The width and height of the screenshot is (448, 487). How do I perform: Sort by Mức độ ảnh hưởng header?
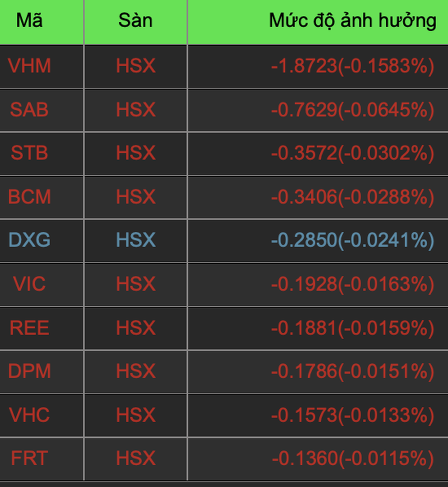[x=352, y=20]
